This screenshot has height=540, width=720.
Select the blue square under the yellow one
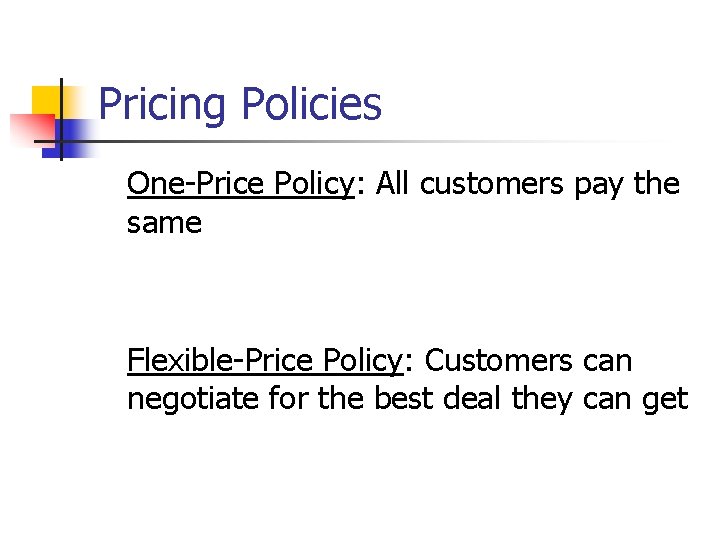coord(67,139)
